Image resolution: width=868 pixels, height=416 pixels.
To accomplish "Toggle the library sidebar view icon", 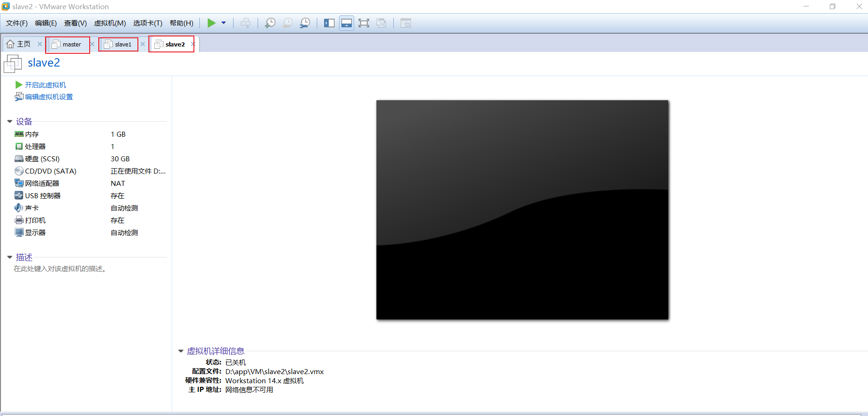I will click(329, 23).
